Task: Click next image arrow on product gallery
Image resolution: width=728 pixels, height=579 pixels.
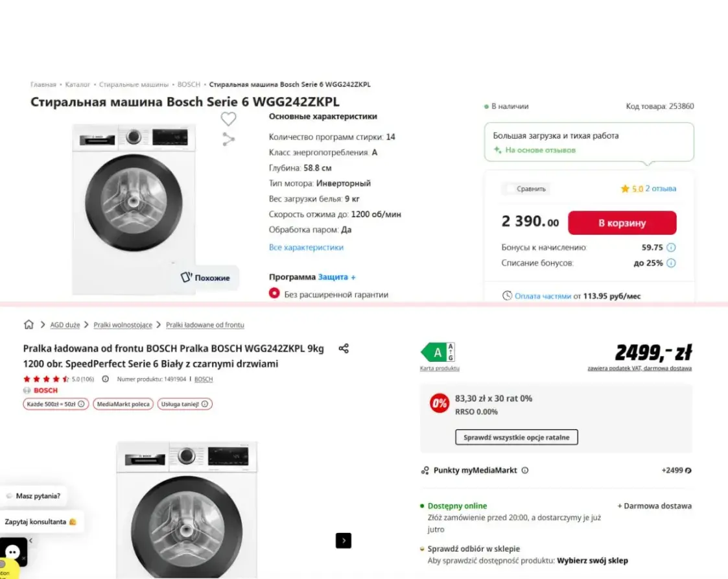Action: click(344, 540)
